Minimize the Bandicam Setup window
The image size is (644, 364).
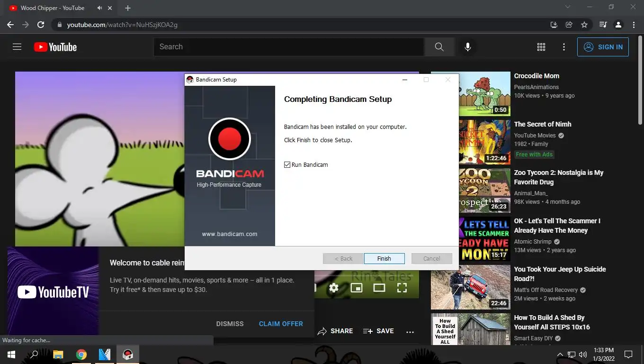coord(405,80)
